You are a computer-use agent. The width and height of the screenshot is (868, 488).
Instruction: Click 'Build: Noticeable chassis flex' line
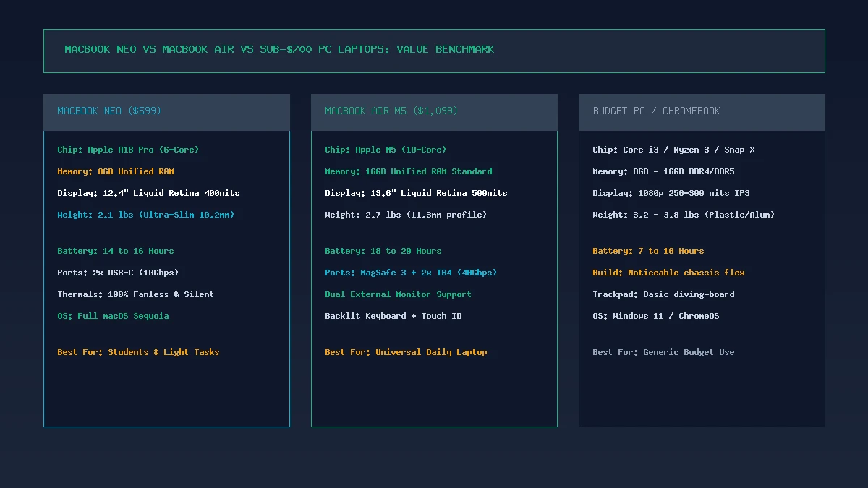(668, 273)
